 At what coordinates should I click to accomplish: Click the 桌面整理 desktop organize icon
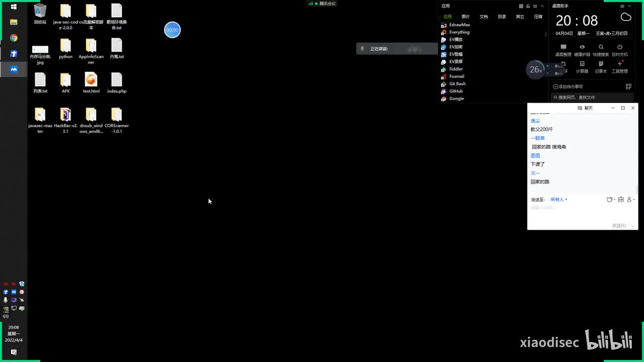(563, 50)
